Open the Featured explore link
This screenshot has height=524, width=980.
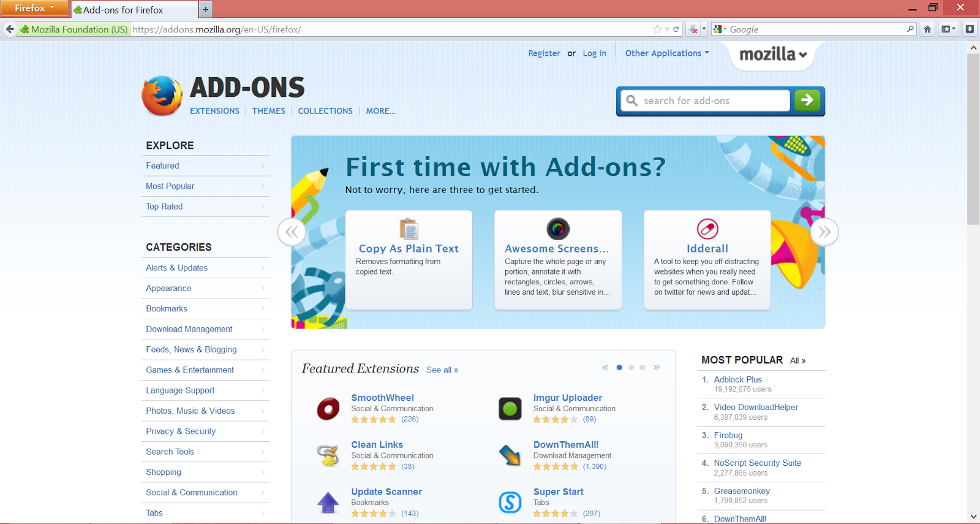click(x=205, y=165)
